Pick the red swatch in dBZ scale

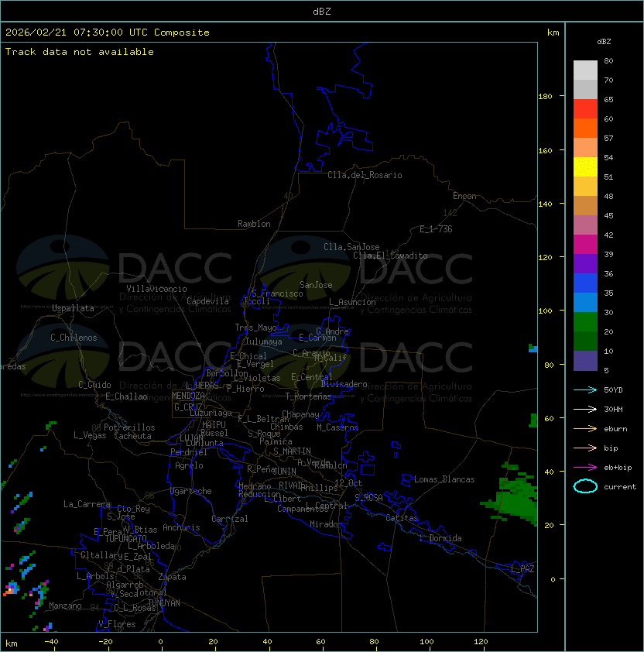[585, 108]
